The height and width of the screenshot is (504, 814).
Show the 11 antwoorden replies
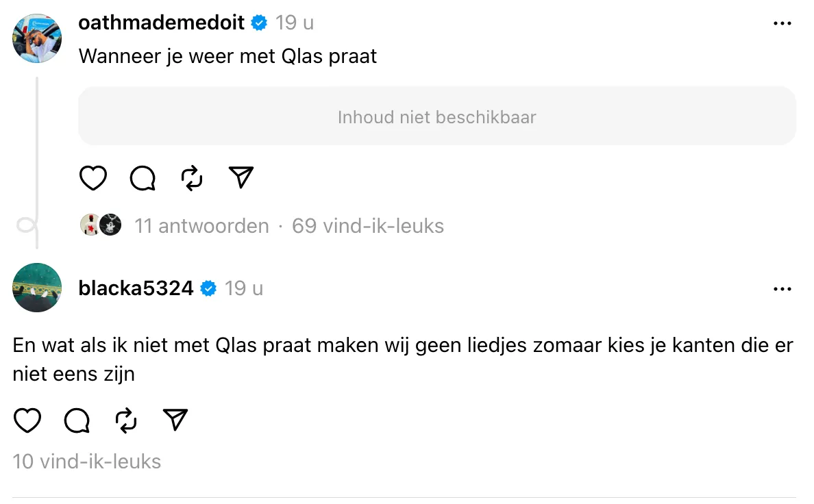(x=201, y=226)
